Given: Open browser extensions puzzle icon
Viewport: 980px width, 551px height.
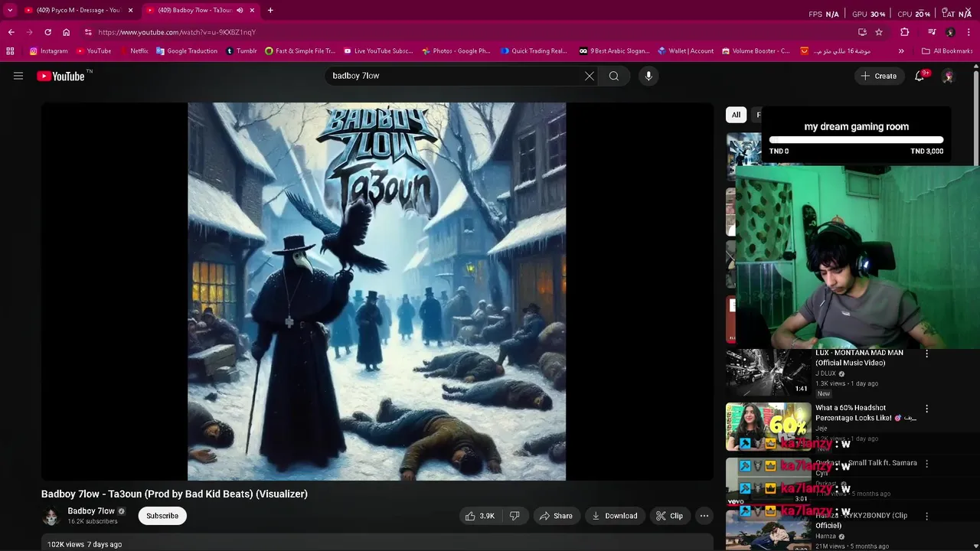Looking at the screenshot, I should (905, 32).
